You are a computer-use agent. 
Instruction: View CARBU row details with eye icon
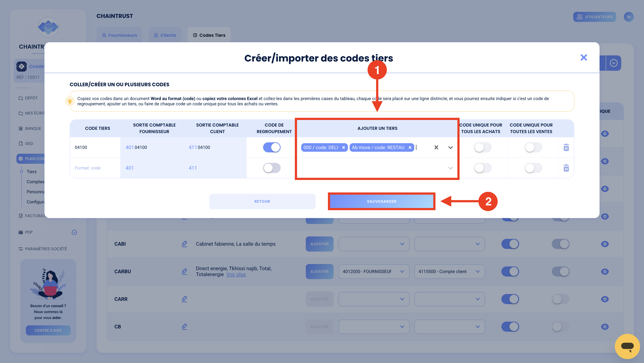(x=605, y=271)
